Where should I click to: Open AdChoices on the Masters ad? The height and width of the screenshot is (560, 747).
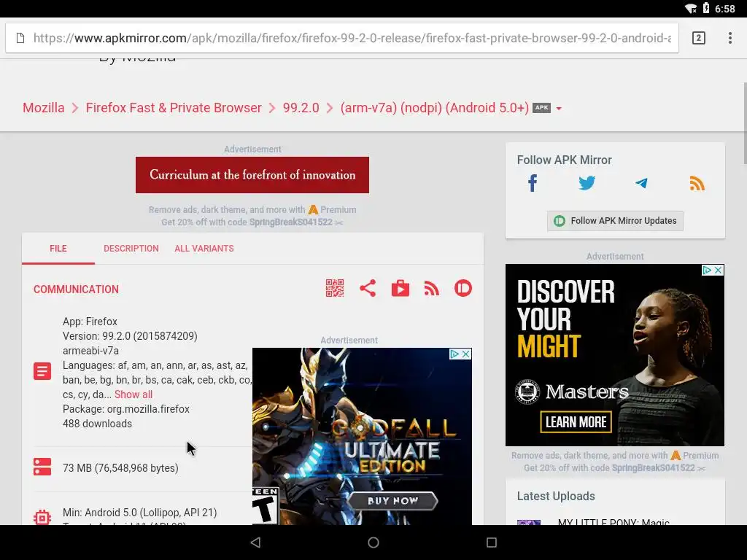[x=707, y=270]
